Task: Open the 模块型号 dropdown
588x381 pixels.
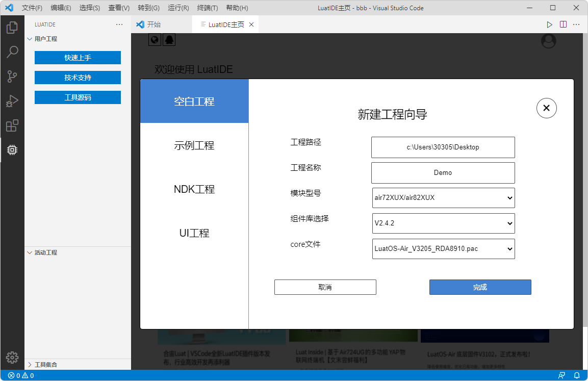Action: pyautogui.click(x=443, y=197)
